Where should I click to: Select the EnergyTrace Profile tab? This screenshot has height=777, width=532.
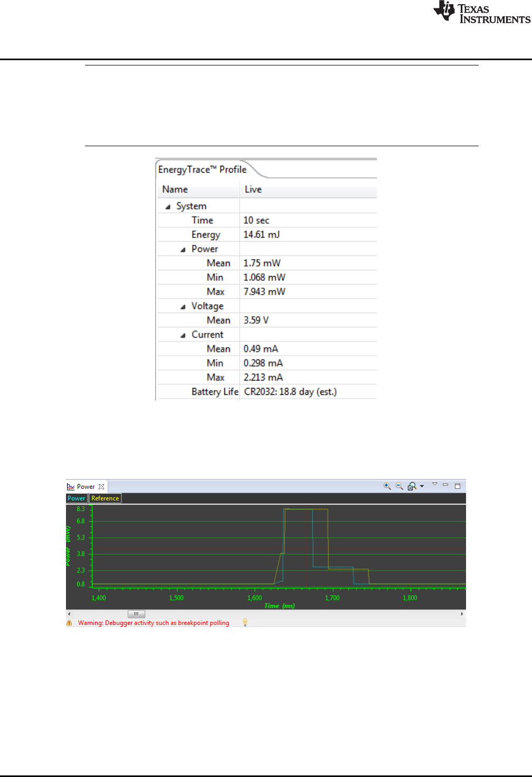coord(203,169)
